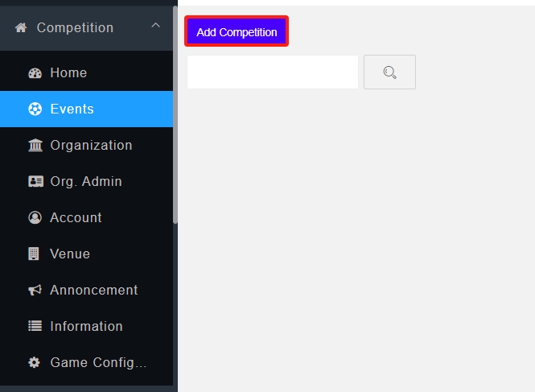This screenshot has height=392, width=535.
Task: Click the soccer ball Events icon
Action: tap(35, 109)
